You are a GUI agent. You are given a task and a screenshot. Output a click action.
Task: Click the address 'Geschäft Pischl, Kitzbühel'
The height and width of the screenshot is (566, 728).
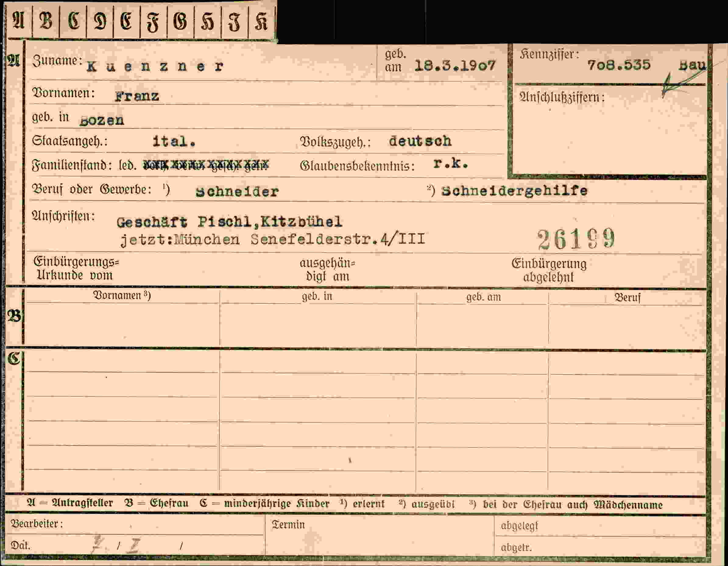pyautogui.click(x=229, y=222)
